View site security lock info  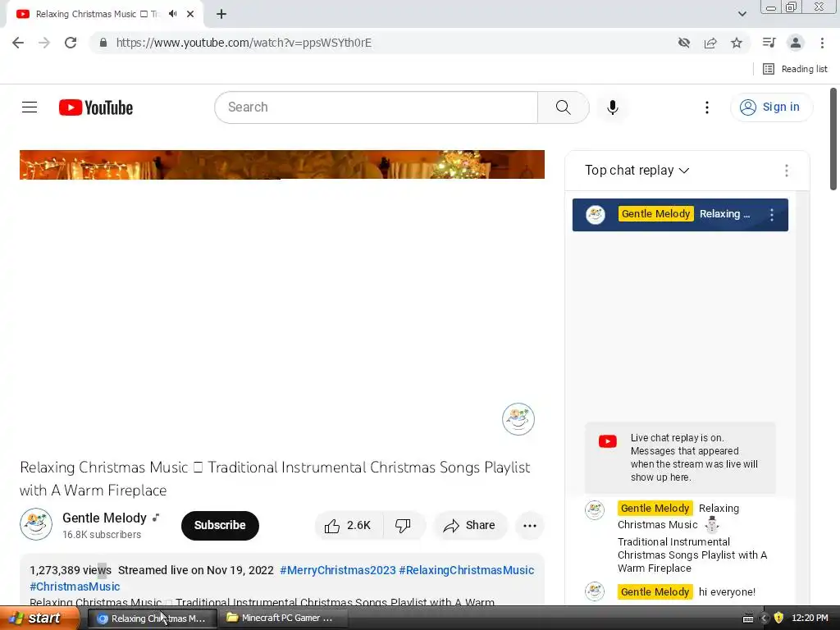pos(103,43)
